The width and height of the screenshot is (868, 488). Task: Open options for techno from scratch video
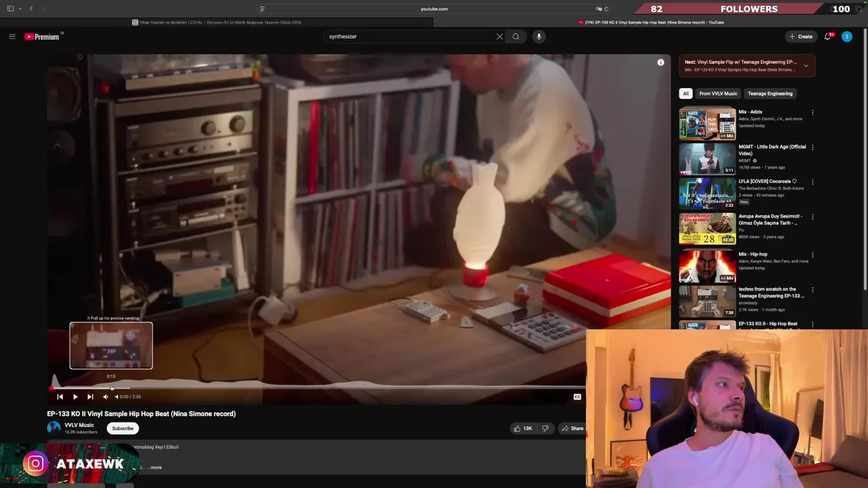tap(812, 289)
